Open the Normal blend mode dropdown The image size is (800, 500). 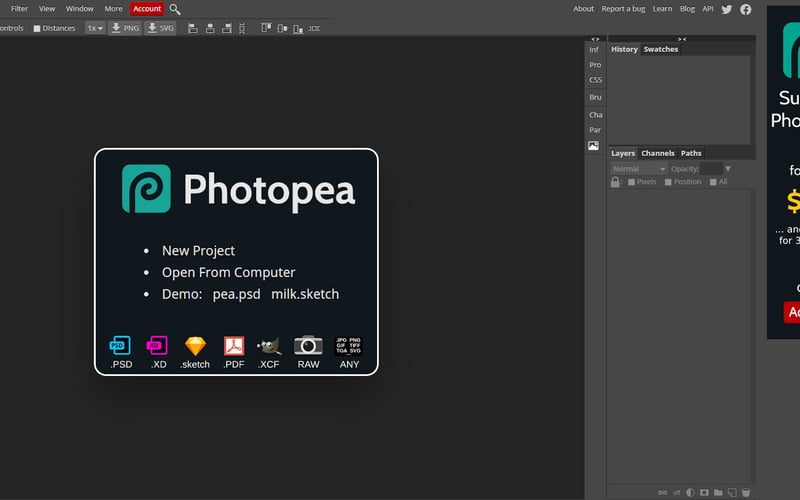pyautogui.click(x=638, y=169)
